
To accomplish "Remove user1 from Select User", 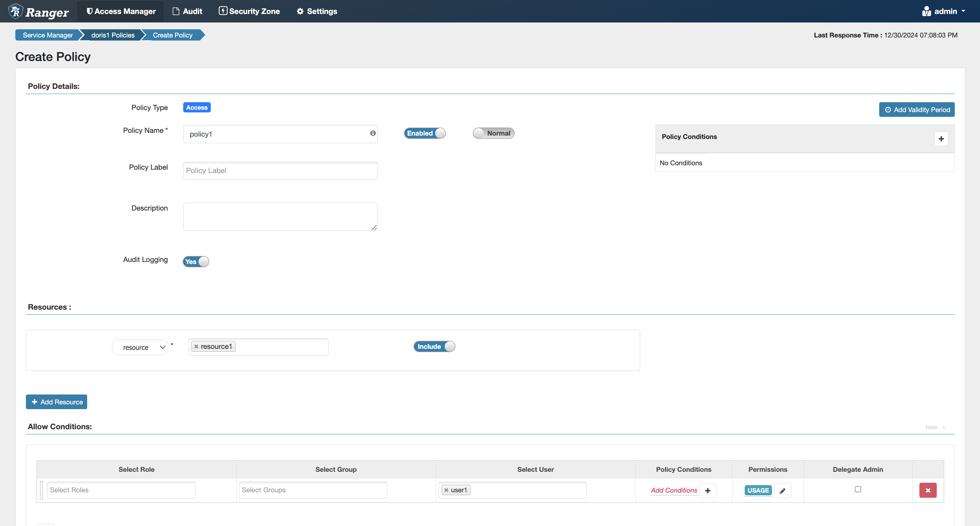I will click(446, 490).
